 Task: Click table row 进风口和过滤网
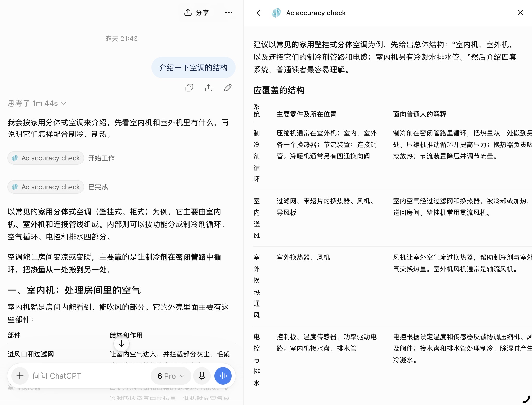pos(121,354)
